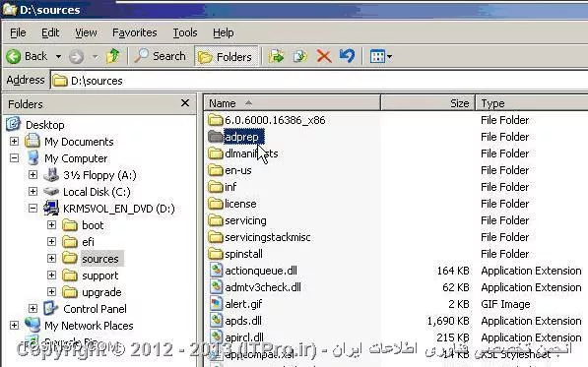Select boot folder in tree
This screenshot has width=588, height=367.
coord(93,225)
